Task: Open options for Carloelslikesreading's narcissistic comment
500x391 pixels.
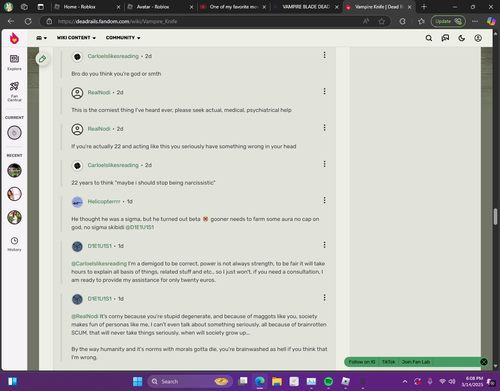Action: 324,164
